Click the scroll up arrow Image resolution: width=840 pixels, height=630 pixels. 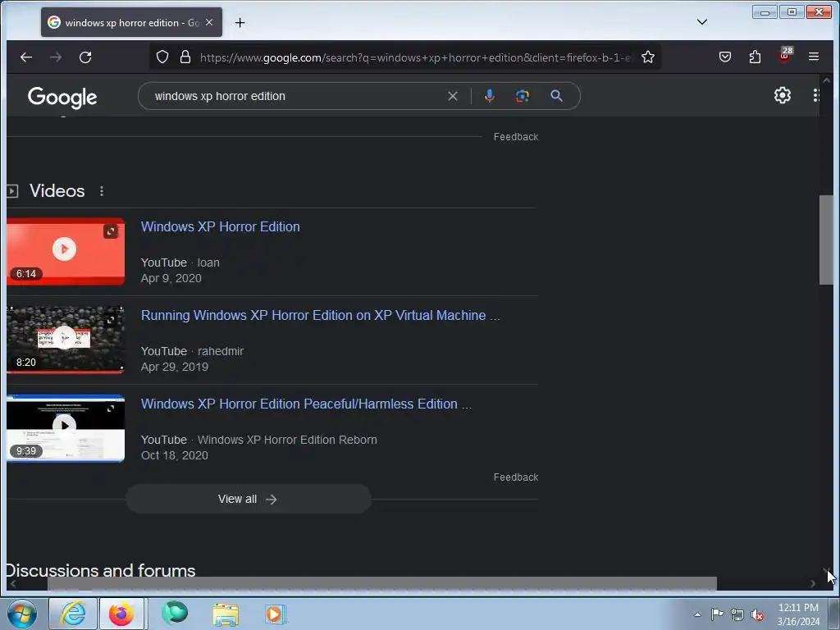826,81
